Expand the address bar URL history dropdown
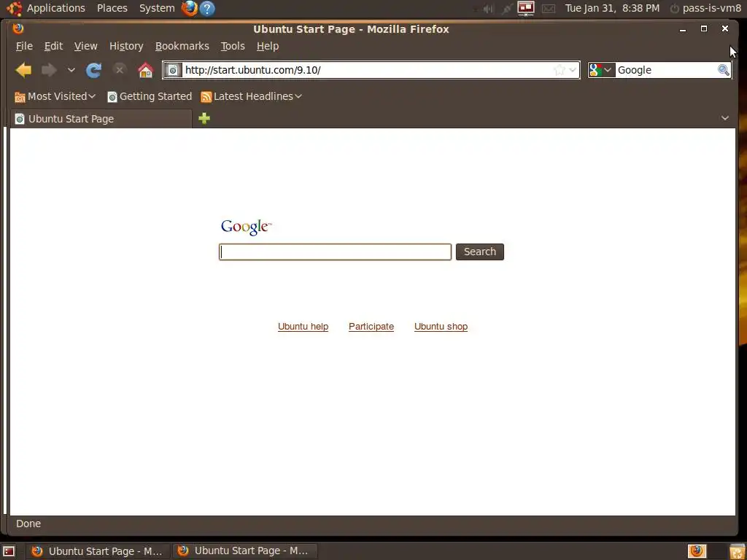747x560 pixels. point(573,70)
